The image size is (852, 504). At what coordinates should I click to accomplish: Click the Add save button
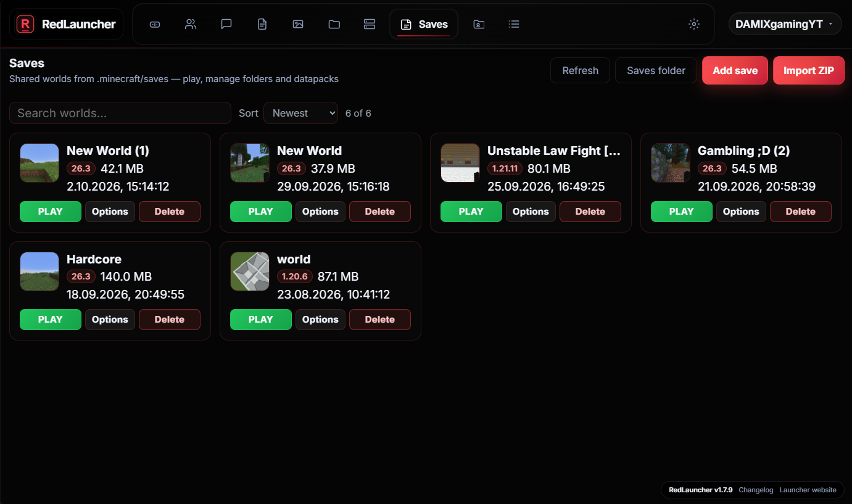735,70
